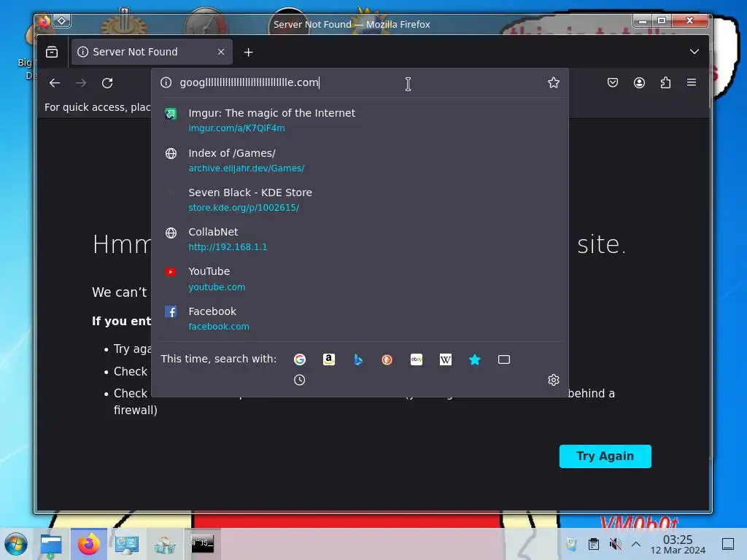Go back with the back arrow

pos(55,83)
